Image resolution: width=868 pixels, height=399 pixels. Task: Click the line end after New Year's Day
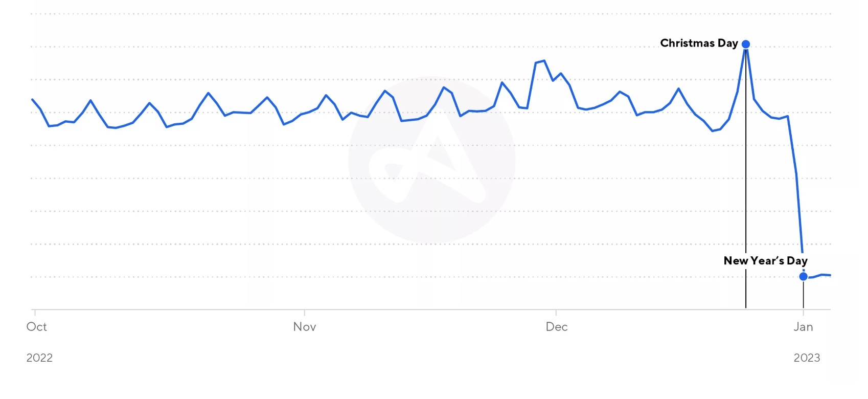click(x=829, y=275)
